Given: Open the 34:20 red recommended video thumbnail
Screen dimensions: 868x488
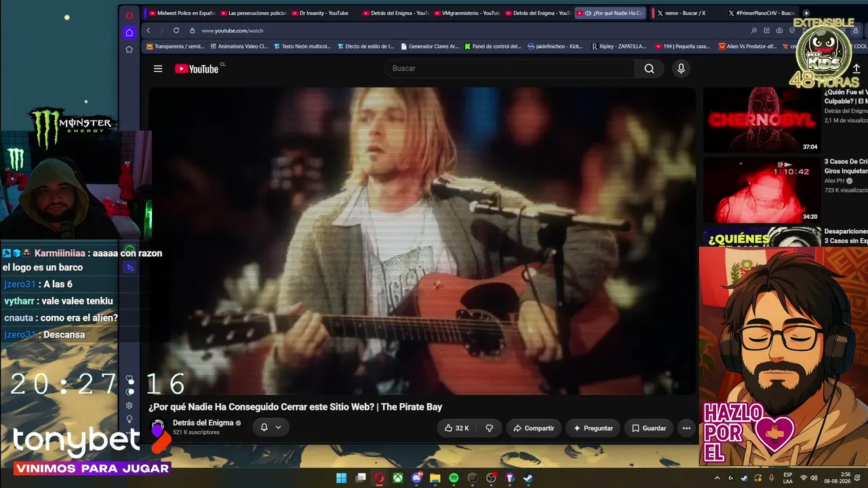Looking at the screenshot, I should (762, 190).
